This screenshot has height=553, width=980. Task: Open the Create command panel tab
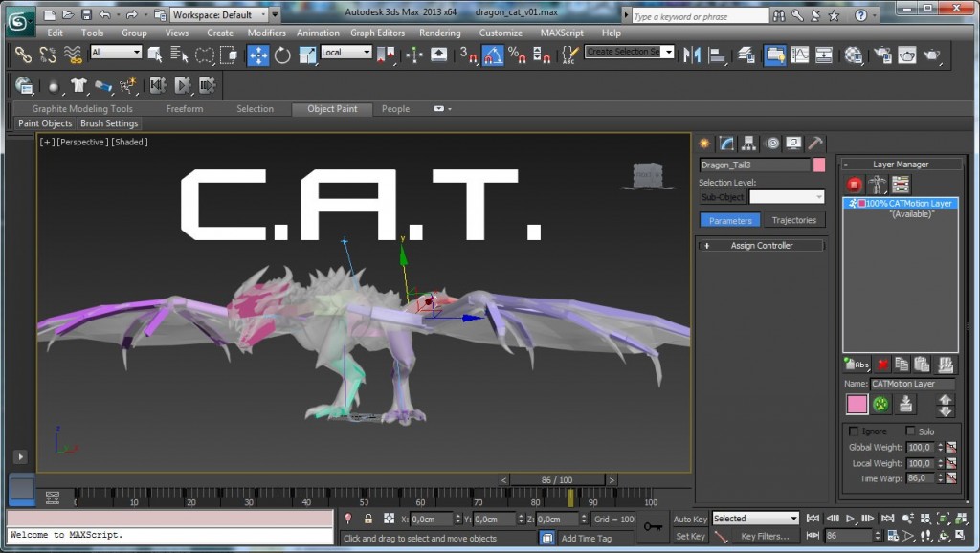(705, 144)
